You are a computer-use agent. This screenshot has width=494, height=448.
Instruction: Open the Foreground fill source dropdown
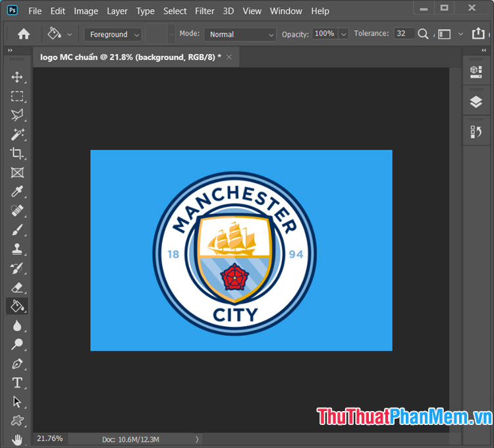(113, 34)
